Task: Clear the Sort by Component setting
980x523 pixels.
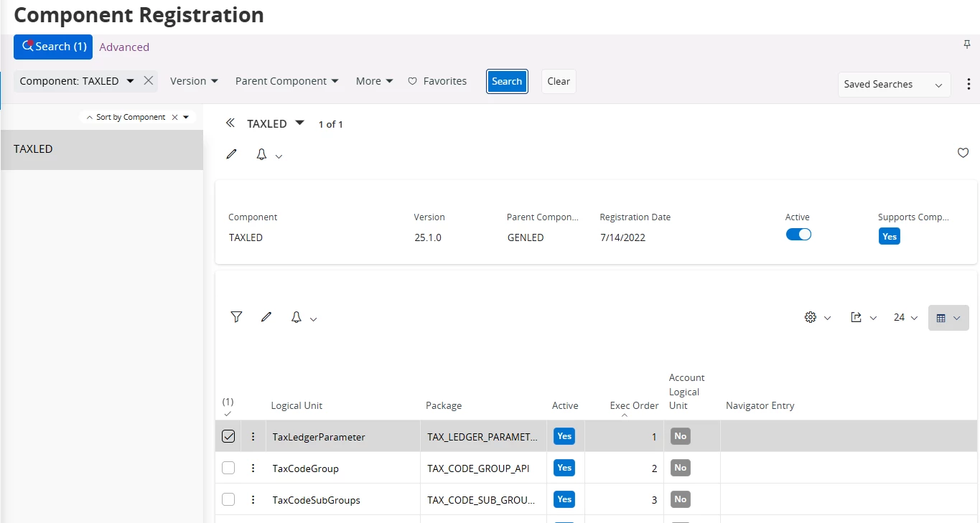Action: point(175,117)
